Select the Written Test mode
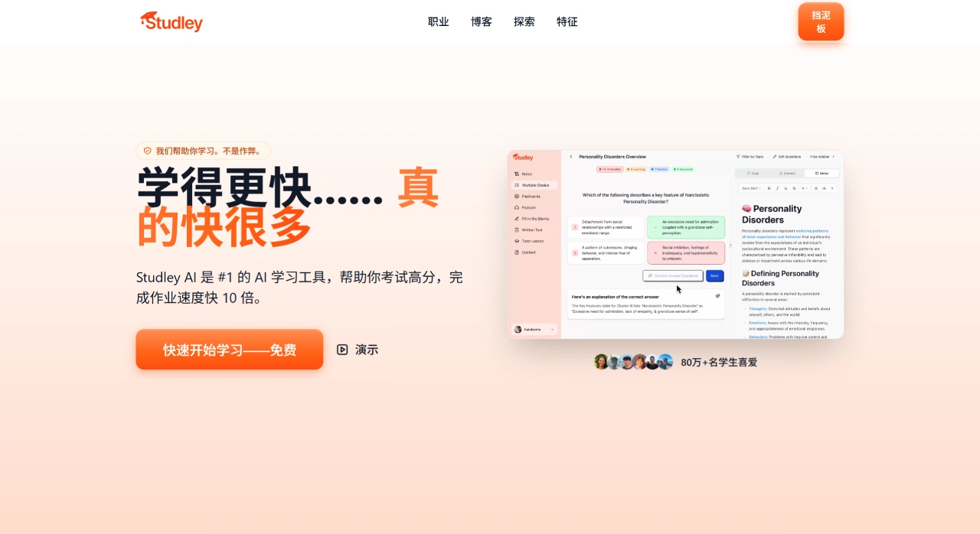 532,230
